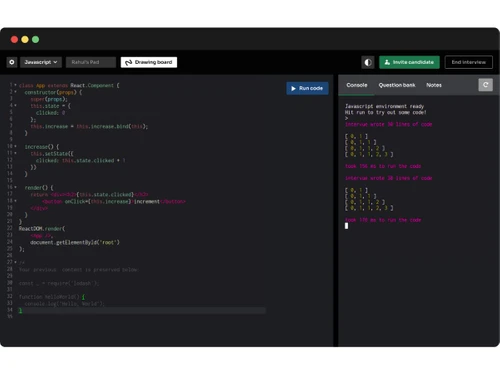The image size is (500, 375).
Task: Click End interview button
Action: click(469, 62)
